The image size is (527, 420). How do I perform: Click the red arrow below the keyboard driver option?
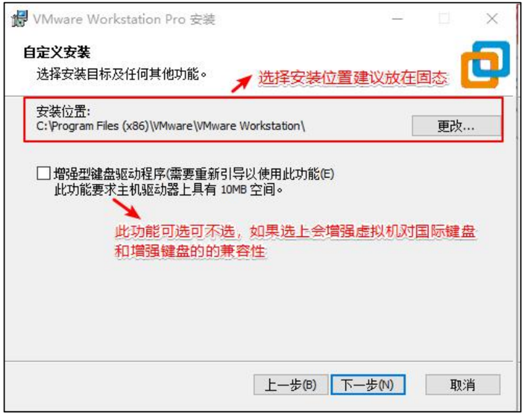click(127, 209)
